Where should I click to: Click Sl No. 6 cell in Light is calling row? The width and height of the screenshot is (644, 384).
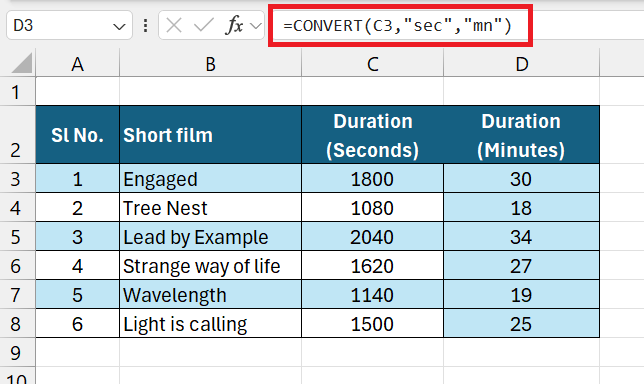point(78,323)
